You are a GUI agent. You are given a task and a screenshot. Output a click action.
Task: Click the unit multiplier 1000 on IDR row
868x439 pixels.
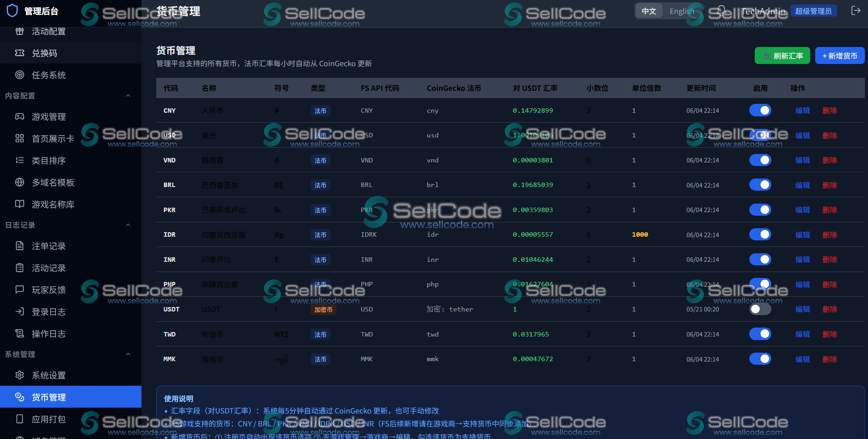click(640, 234)
